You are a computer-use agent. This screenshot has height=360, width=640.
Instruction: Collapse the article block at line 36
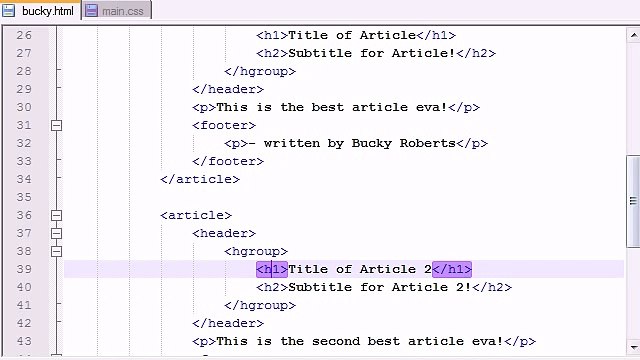coord(57,215)
